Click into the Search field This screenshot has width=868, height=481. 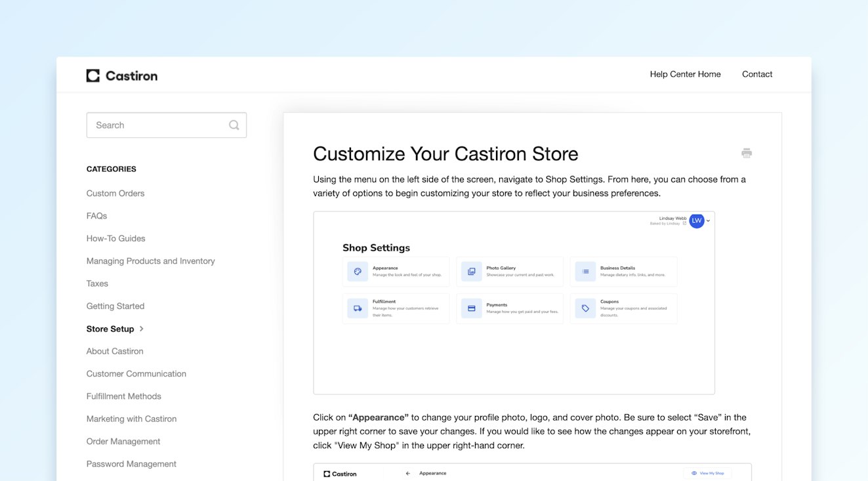coord(167,125)
